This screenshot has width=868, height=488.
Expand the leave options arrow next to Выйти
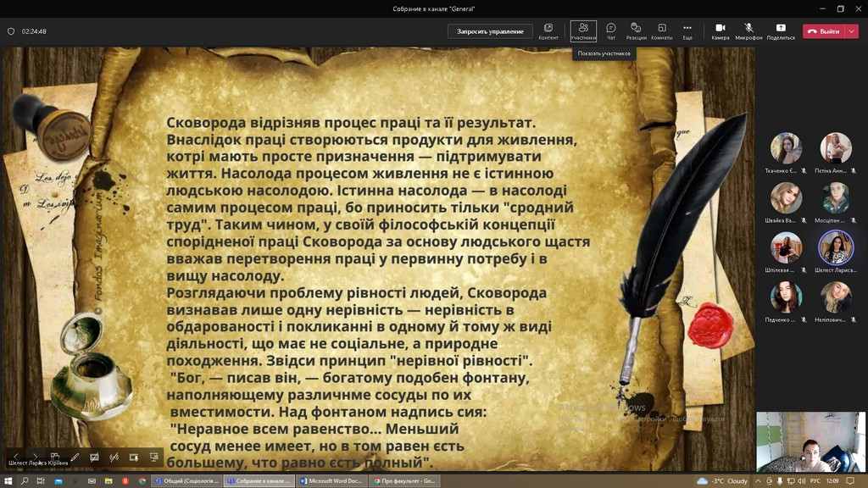[x=852, y=31]
